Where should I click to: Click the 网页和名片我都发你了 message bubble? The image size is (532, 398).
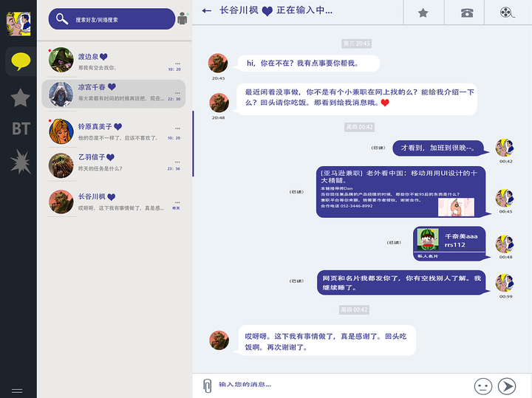(x=401, y=282)
